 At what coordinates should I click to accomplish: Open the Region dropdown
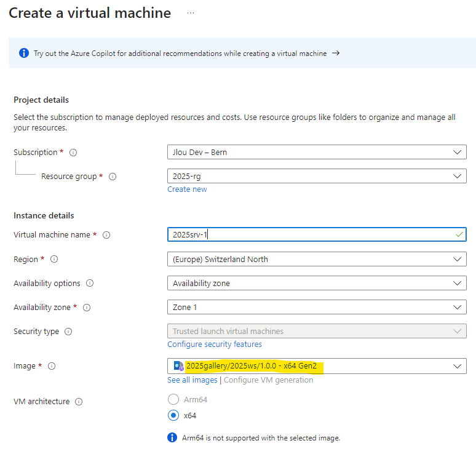pyautogui.click(x=317, y=259)
